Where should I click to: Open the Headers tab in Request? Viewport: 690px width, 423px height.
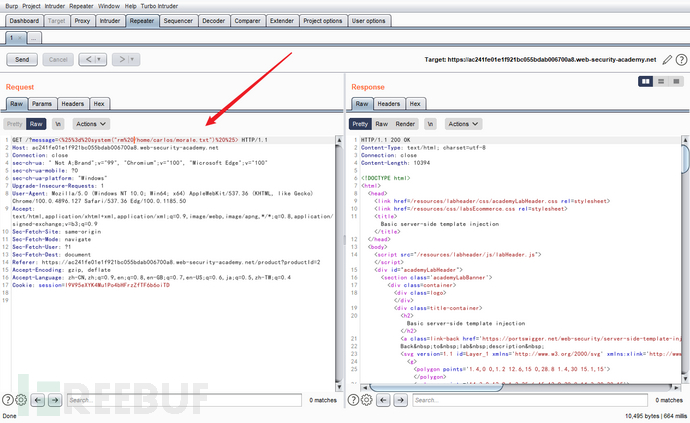click(x=72, y=103)
